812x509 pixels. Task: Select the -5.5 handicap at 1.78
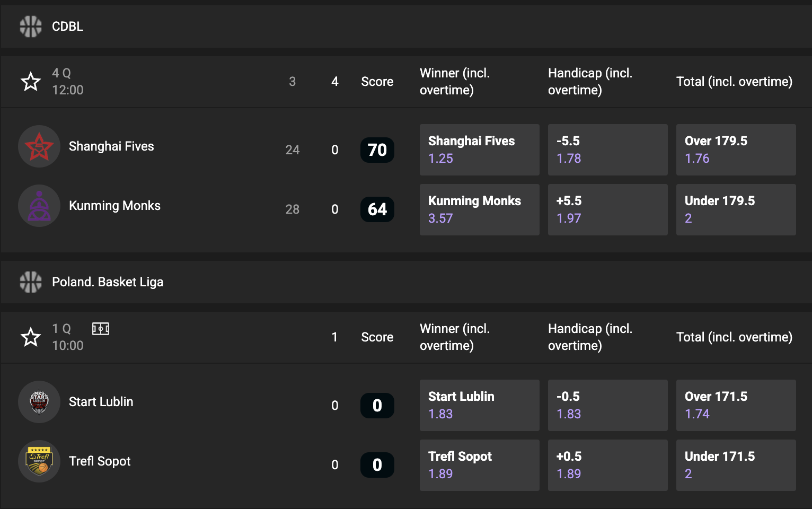607,150
